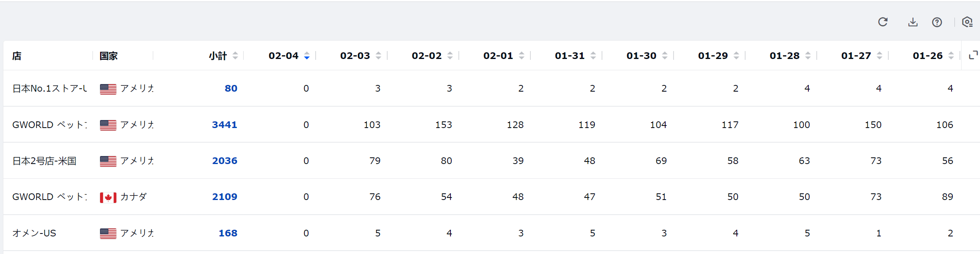Open subtotal 3441 link
Viewport: 980px width, 254px height.
(x=224, y=125)
